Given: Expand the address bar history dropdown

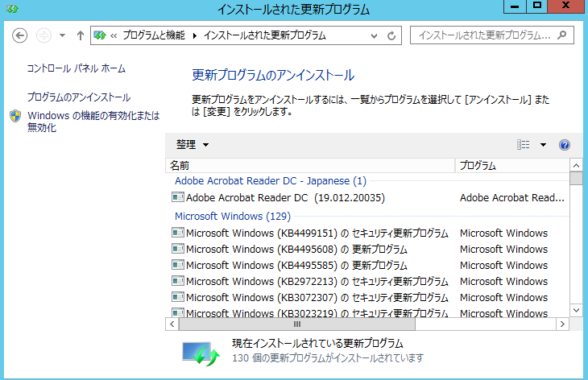Looking at the screenshot, I should tap(374, 36).
